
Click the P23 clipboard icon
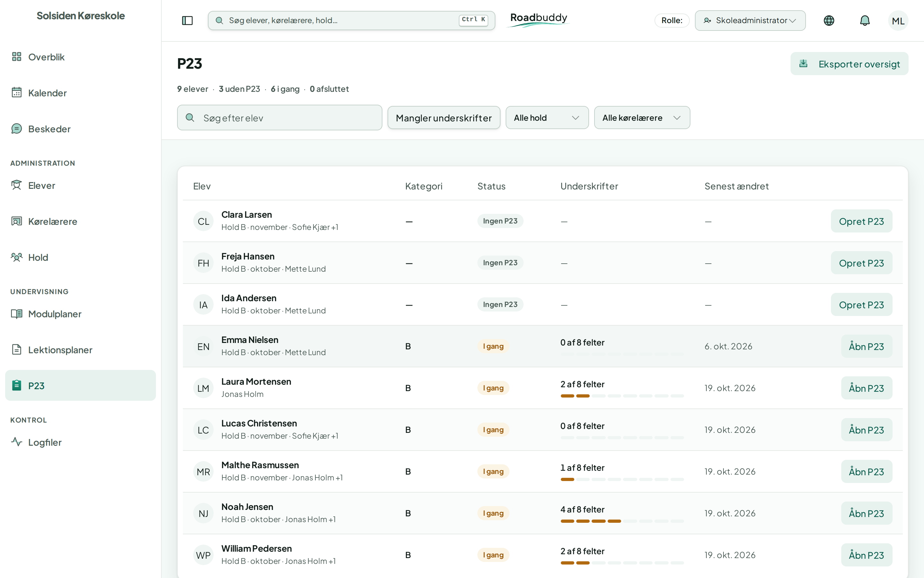click(x=16, y=385)
